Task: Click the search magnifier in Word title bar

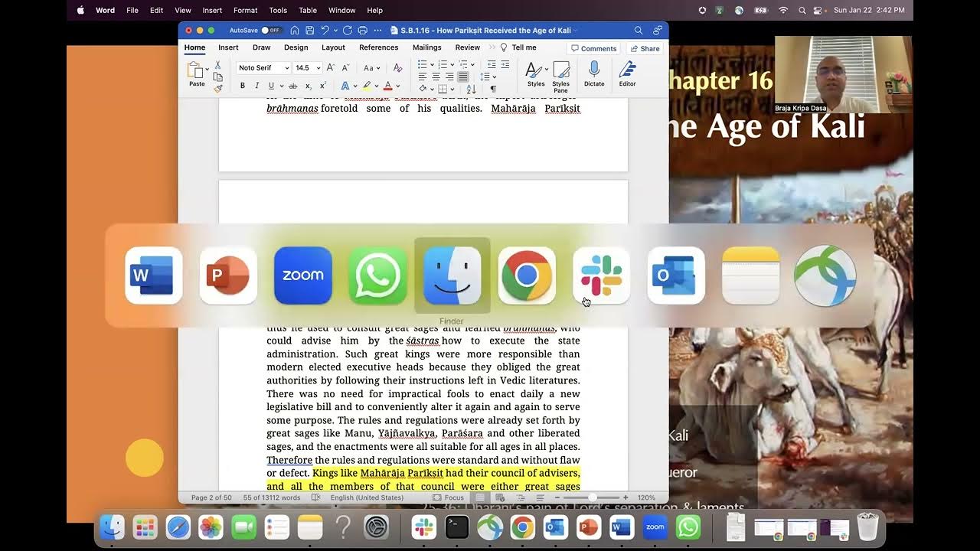Action: point(638,31)
